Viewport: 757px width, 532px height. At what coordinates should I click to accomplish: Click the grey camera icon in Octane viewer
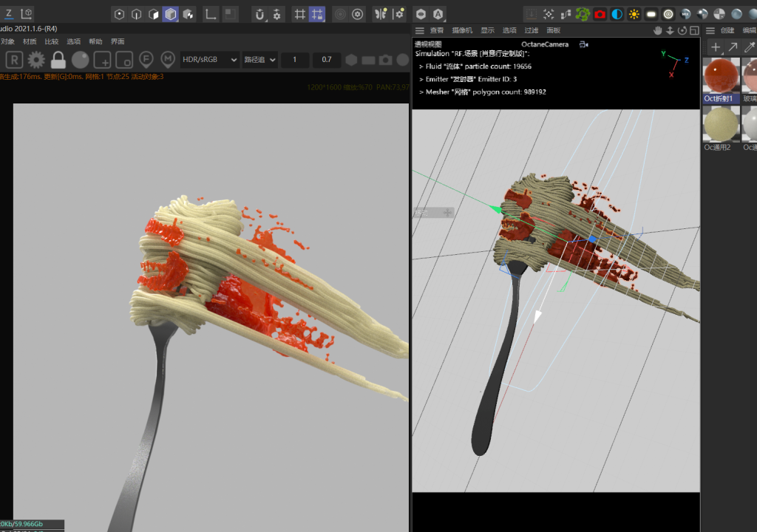(385, 60)
